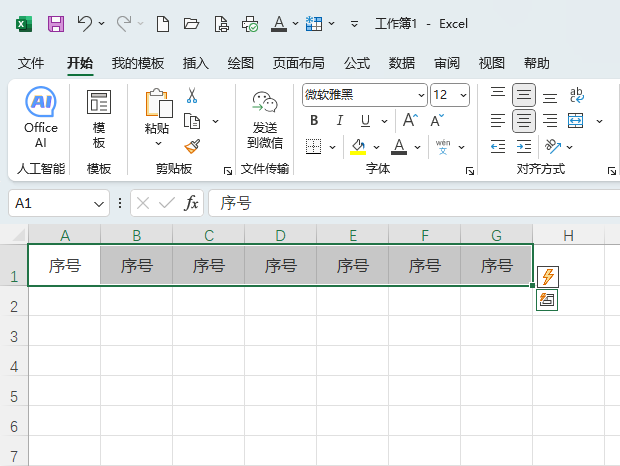
Task: Open font dialog launcher in 字体 group
Action: point(470,171)
